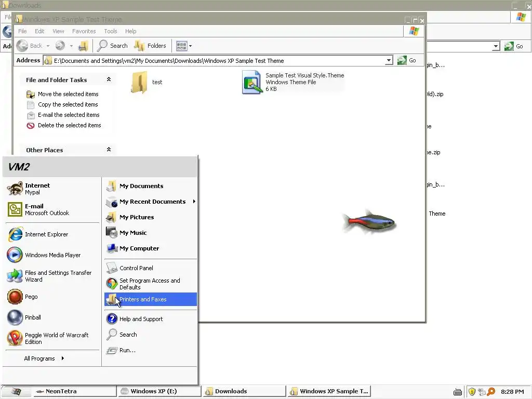Toggle the Folders pane button
The height and width of the screenshot is (399, 532).
[150, 46]
